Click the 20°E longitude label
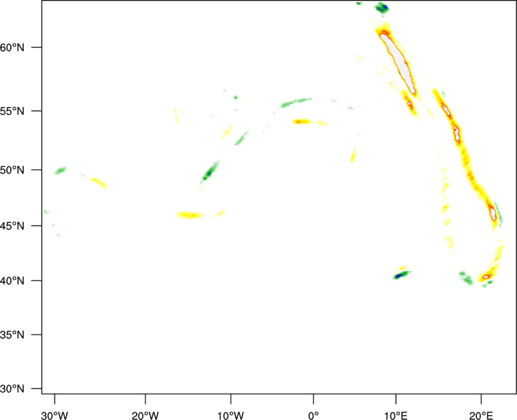 (481, 415)
